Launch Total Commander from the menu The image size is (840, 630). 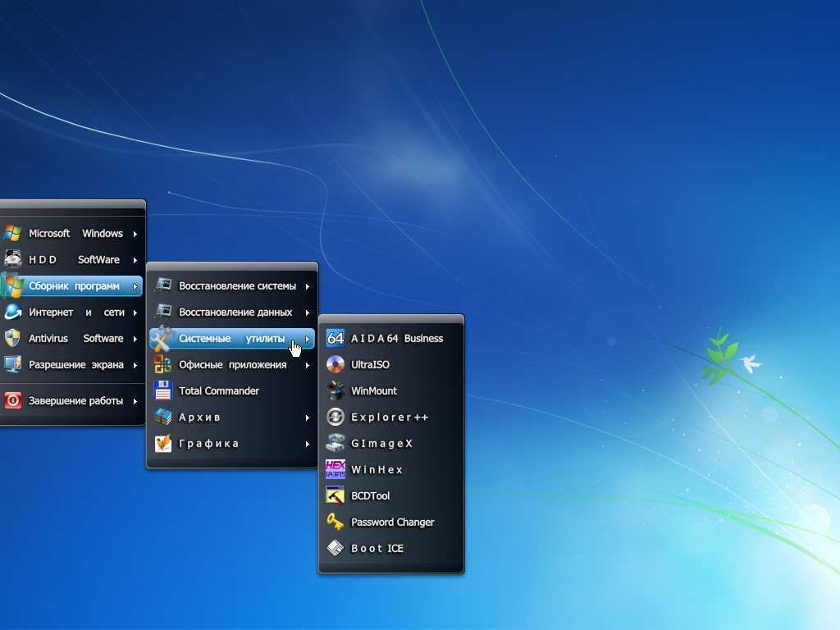point(232,391)
